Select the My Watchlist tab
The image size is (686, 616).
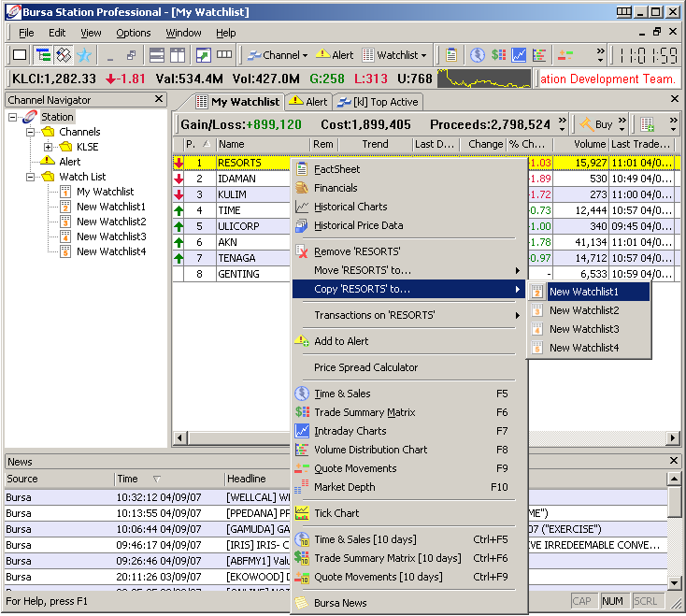click(237, 102)
